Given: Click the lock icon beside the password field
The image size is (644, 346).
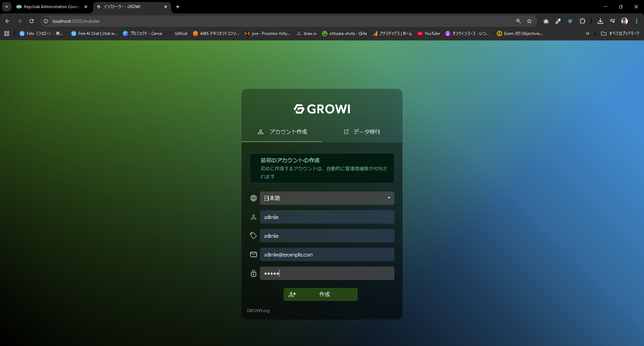Looking at the screenshot, I should [x=254, y=273].
